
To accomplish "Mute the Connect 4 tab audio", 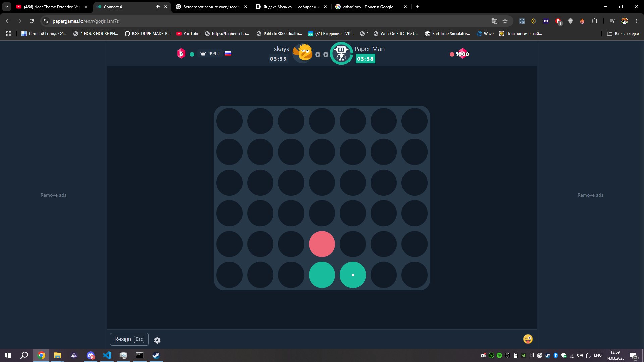I will pyautogui.click(x=157, y=7).
